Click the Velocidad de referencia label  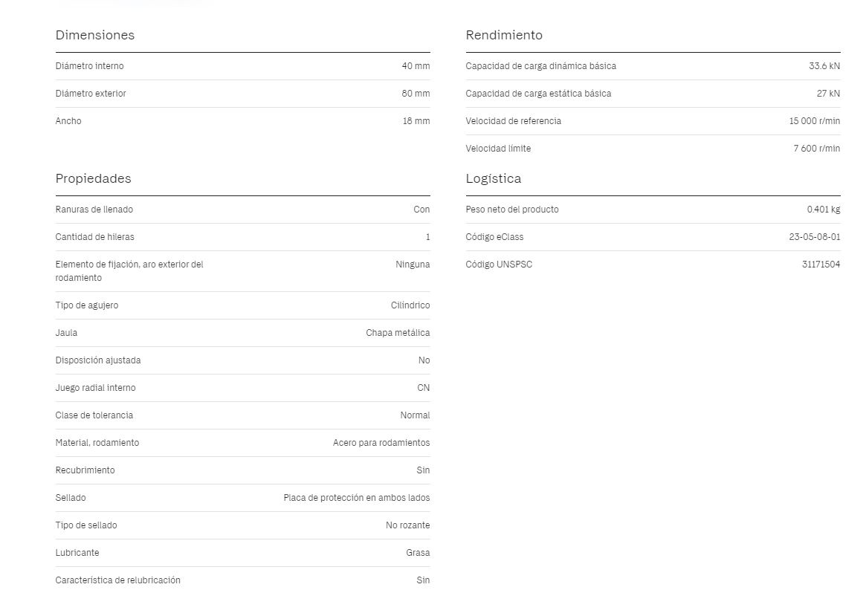[513, 121]
